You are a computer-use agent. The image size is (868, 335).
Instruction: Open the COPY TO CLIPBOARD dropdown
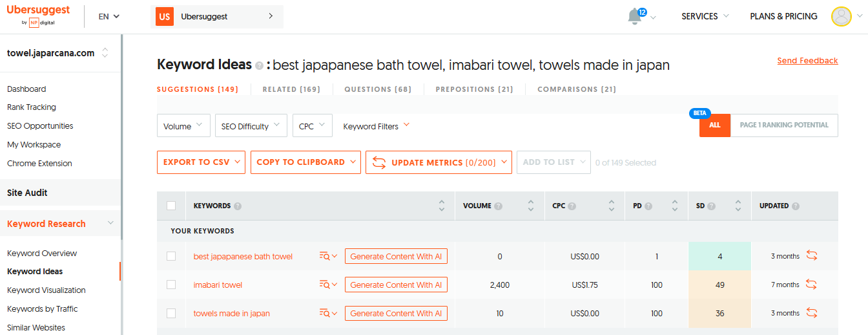(305, 162)
